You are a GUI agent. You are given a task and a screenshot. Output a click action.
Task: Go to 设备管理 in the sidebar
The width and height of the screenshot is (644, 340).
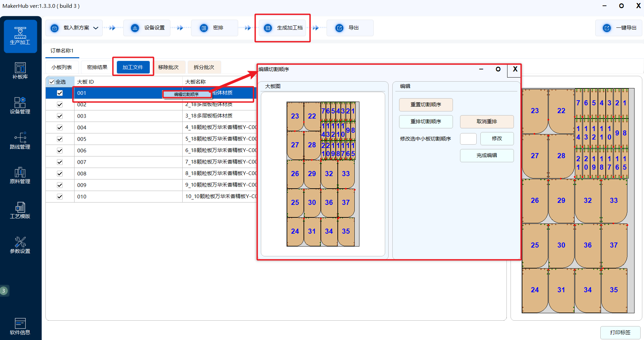click(20, 105)
